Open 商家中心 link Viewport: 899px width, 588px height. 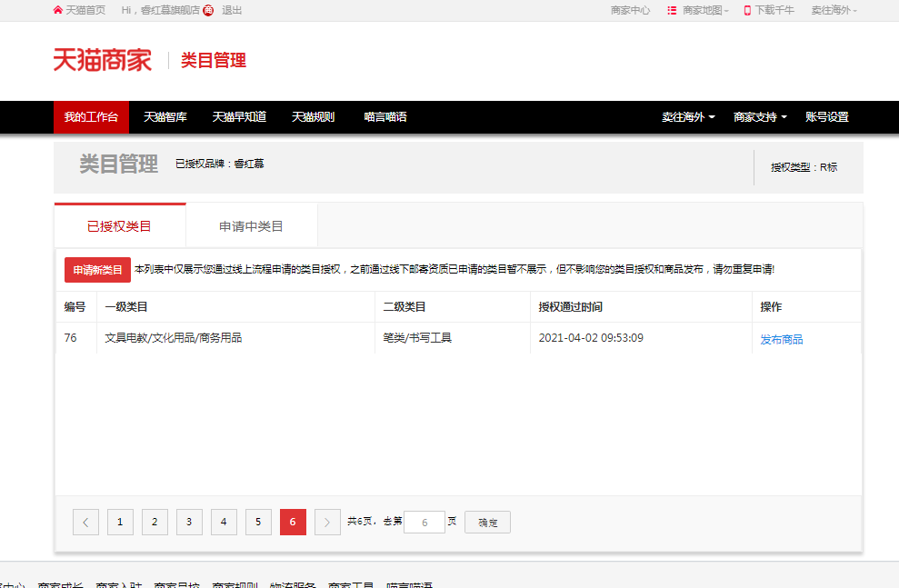(x=630, y=10)
